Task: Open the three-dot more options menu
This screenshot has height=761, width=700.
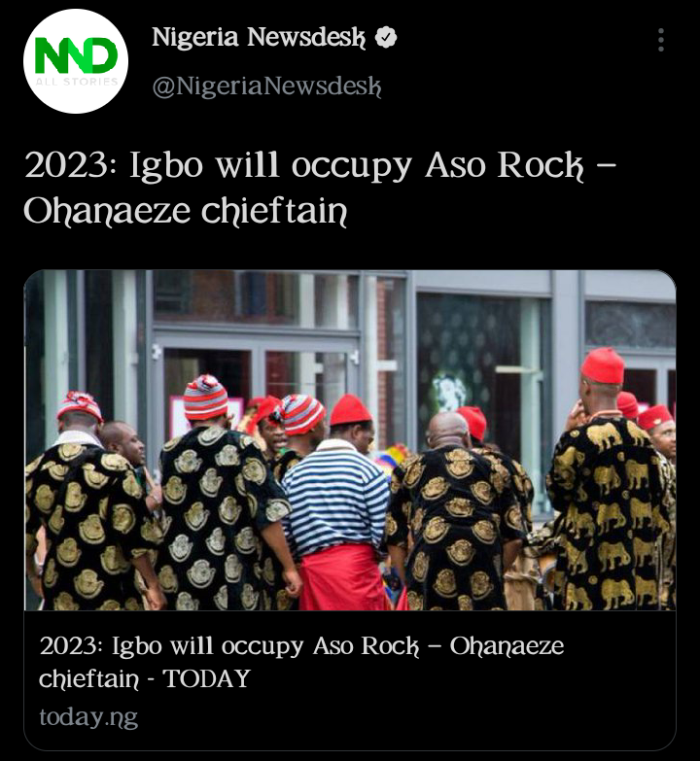Action: pyautogui.click(x=661, y=40)
